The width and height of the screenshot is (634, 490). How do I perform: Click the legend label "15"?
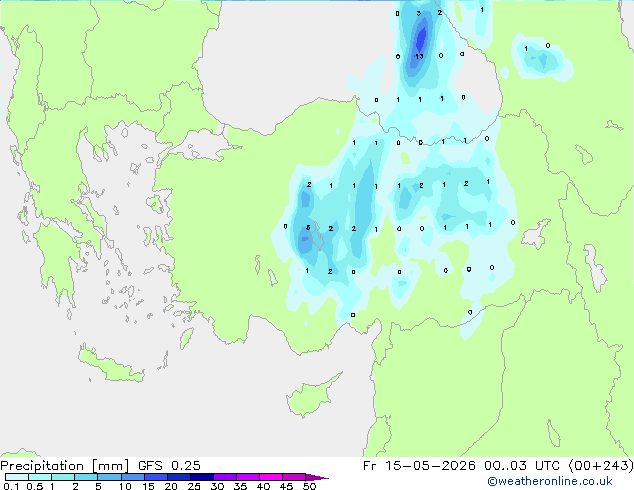point(148,486)
